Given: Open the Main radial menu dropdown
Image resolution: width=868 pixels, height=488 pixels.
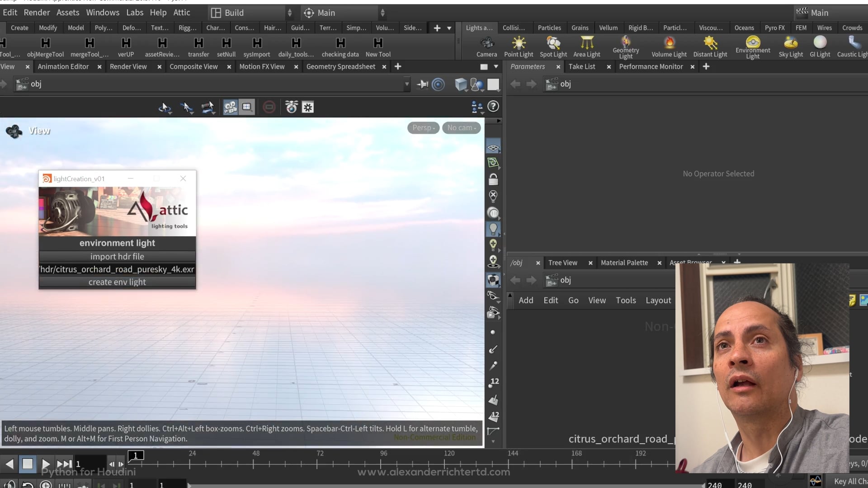Looking at the screenshot, I should [x=344, y=13].
